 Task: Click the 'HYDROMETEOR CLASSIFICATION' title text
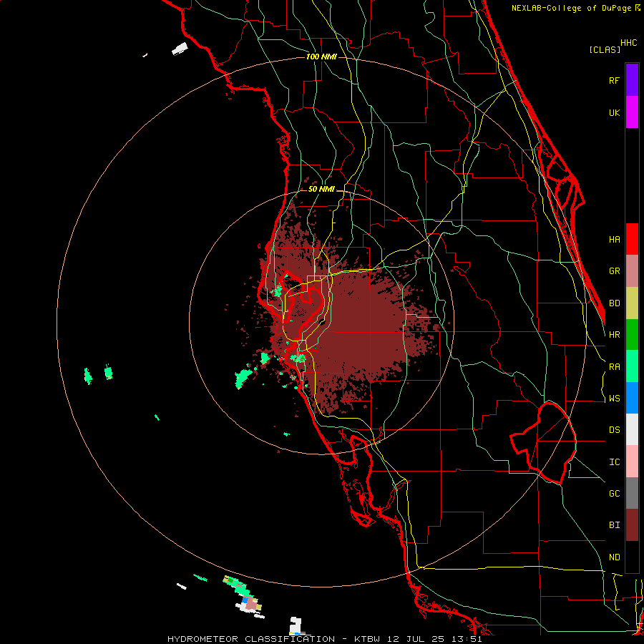(251, 639)
